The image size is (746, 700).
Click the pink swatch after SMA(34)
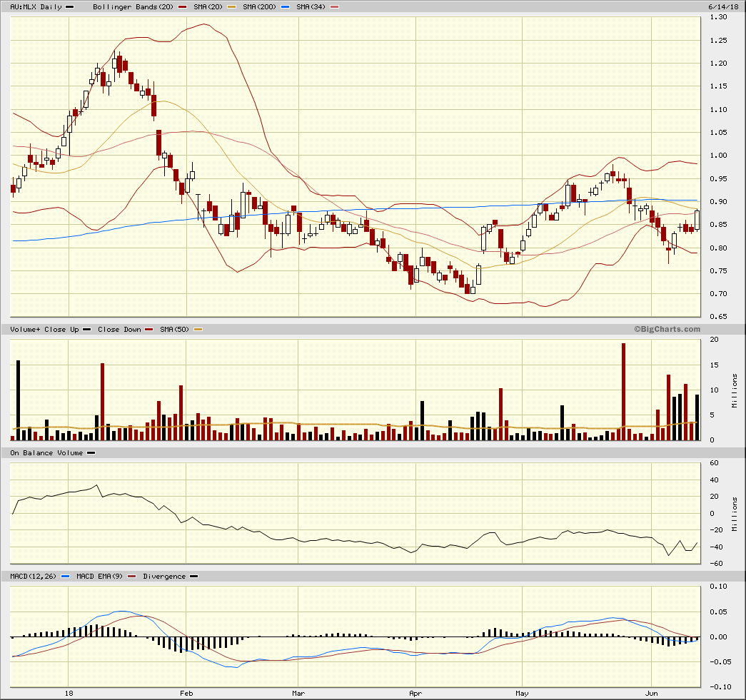point(334,6)
